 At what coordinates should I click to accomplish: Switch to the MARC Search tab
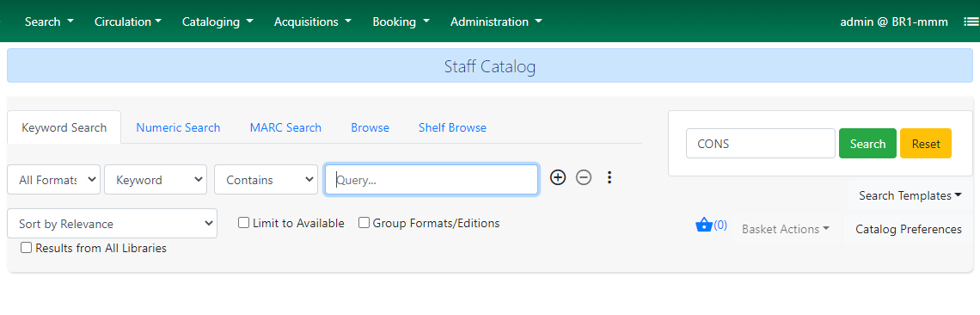[285, 127]
